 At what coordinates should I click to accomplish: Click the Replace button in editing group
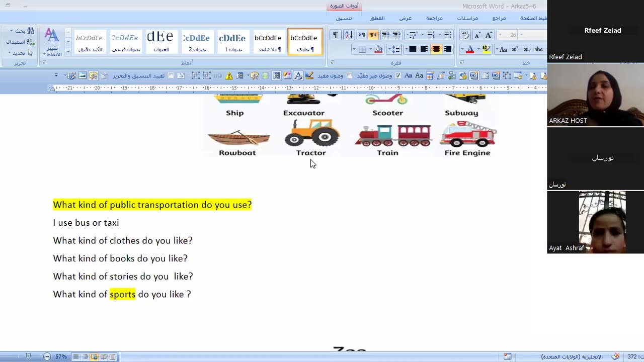pos(20,42)
